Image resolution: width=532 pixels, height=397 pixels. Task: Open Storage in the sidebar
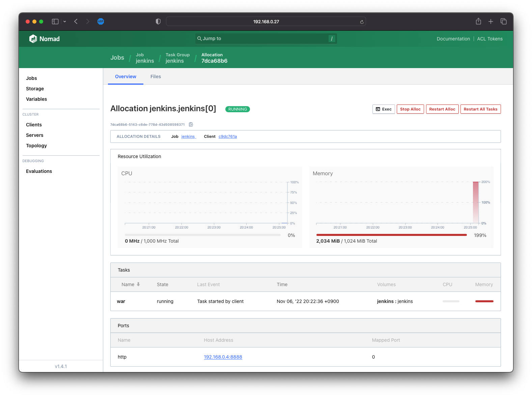point(35,89)
